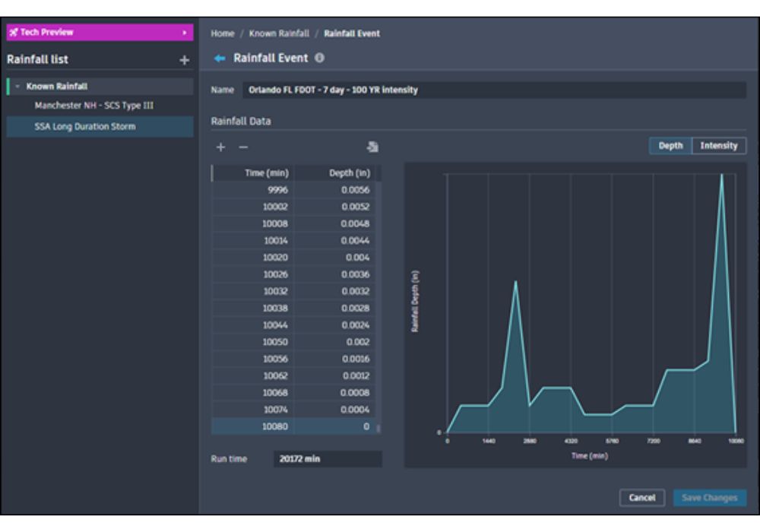Switch the chart to Depth view
This screenshot has height=532, width=760.
point(670,146)
